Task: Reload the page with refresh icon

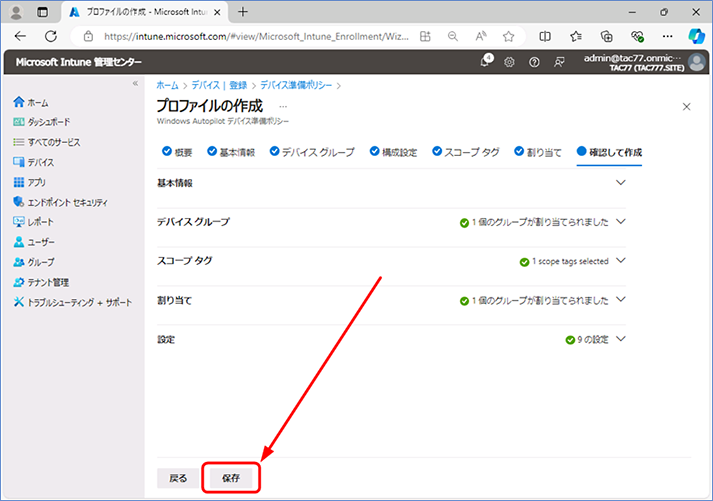Action: coord(51,36)
